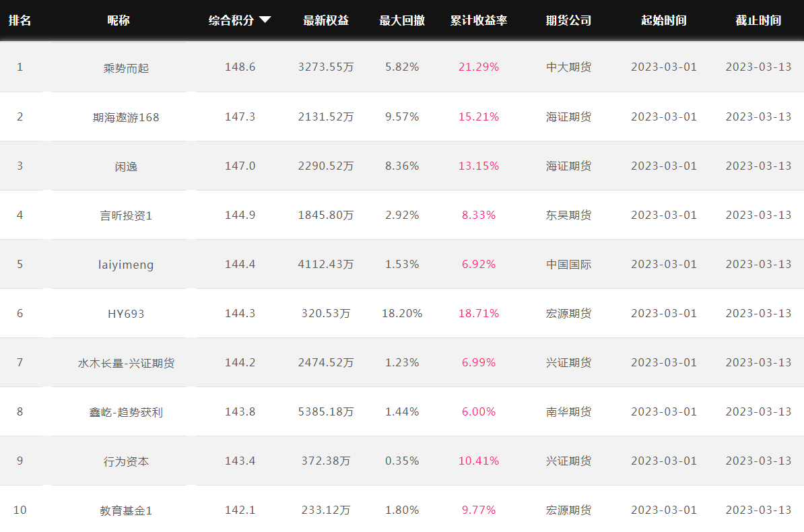Select drawdown value 0.35%

[402, 461]
